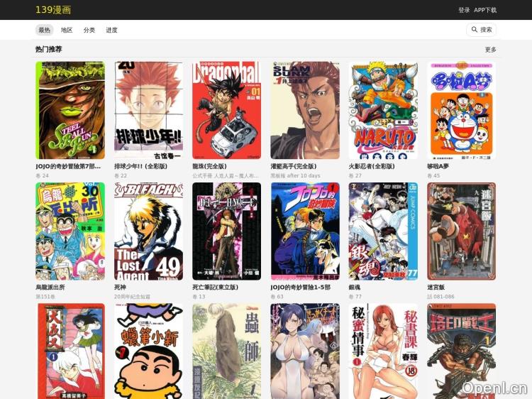Open the Steel Ball Run JOJO cover

[x=70, y=110]
